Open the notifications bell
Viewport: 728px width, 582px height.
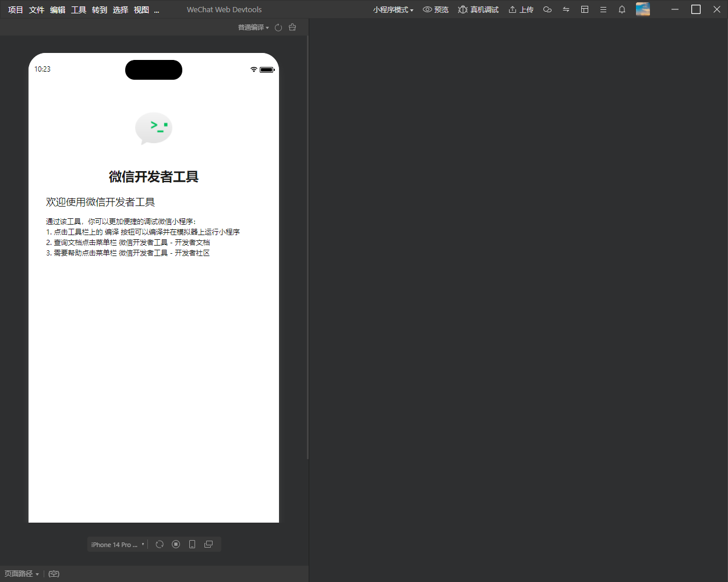click(622, 10)
